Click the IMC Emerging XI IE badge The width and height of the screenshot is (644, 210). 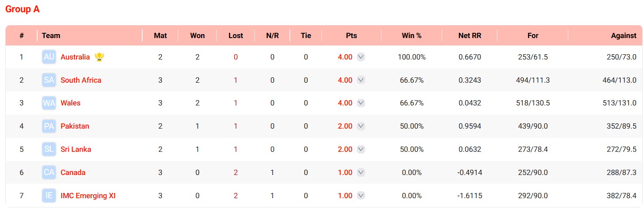[x=49, y=196]
